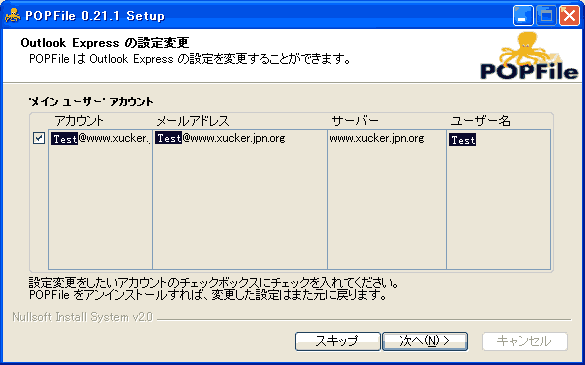Click the POPFile octopus title bar icon

pos(12,15)
